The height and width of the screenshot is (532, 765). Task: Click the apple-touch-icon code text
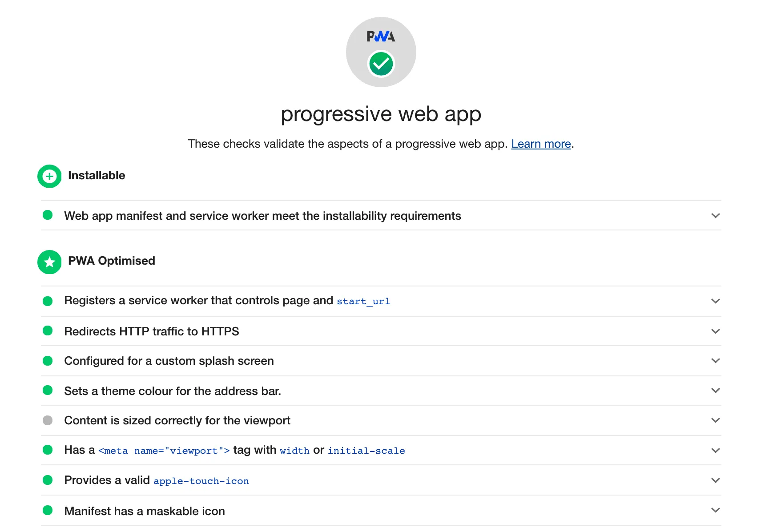point(201,481)
